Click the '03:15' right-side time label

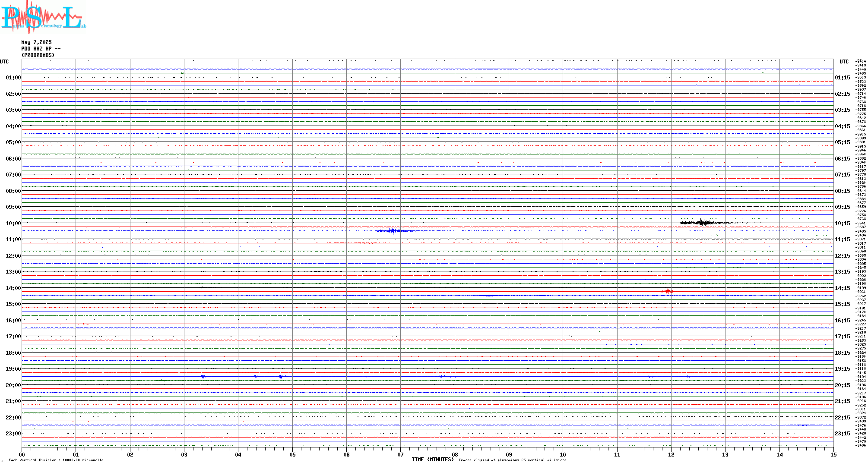(x=843, y=110)
